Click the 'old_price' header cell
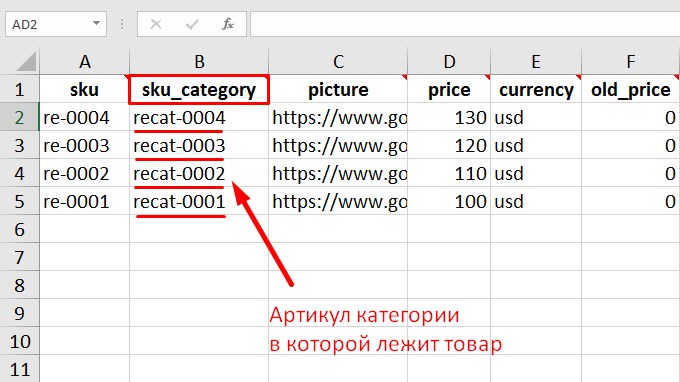This screenshot has height=382, width=680. point(631,90)
